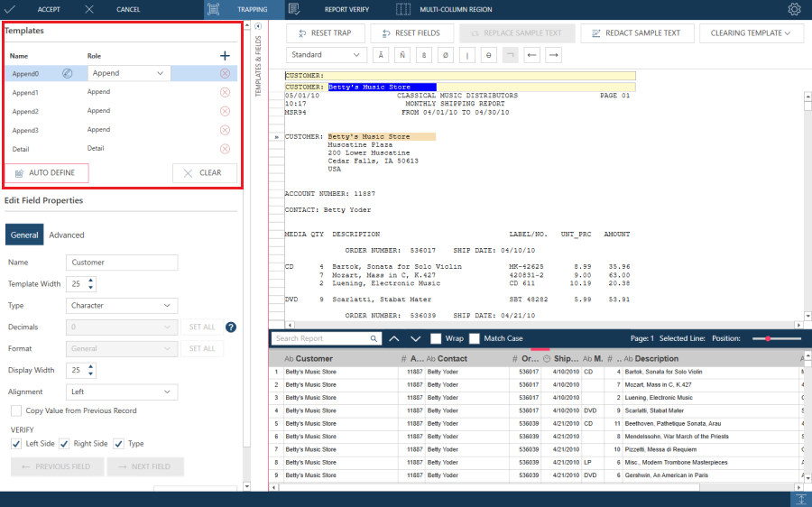Remove the Append2 template
Viewport: 812px width, 507px height.
pyautogui.click(x=225, y=111)
